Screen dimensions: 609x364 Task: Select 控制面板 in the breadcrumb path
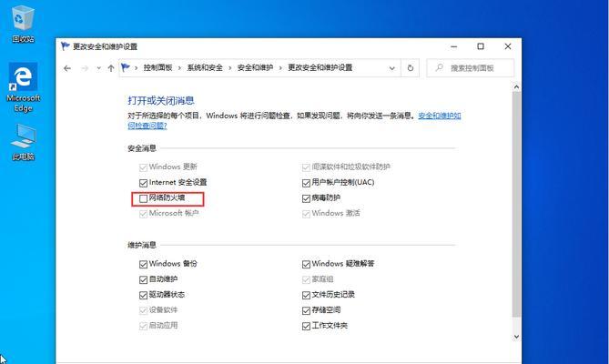click(157, 67)
